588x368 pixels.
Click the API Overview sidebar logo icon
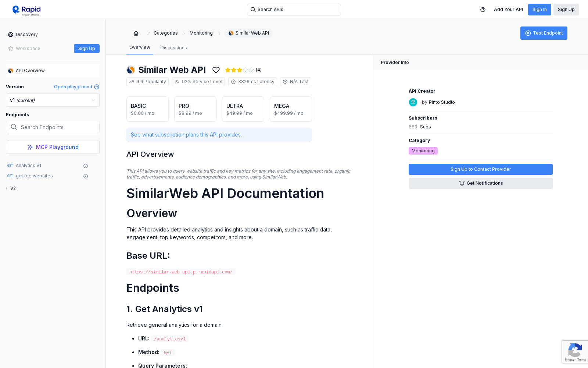click(x=11, y=71)
